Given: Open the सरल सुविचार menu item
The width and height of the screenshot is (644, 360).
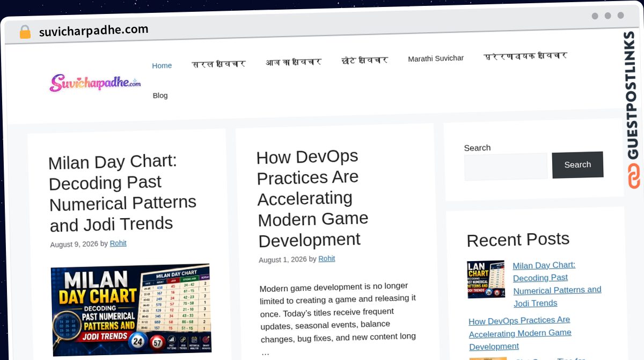Looking at the screenshot, I should point(218,64).
